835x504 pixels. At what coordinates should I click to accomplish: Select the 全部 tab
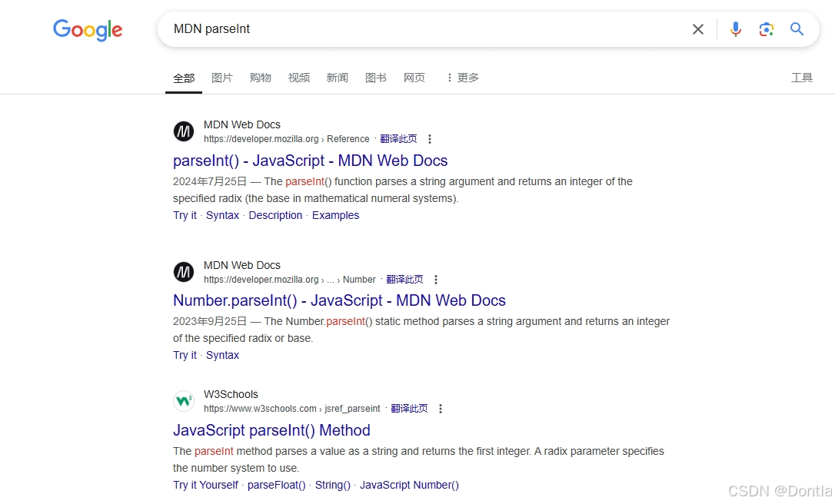click(x=184, y=78)
